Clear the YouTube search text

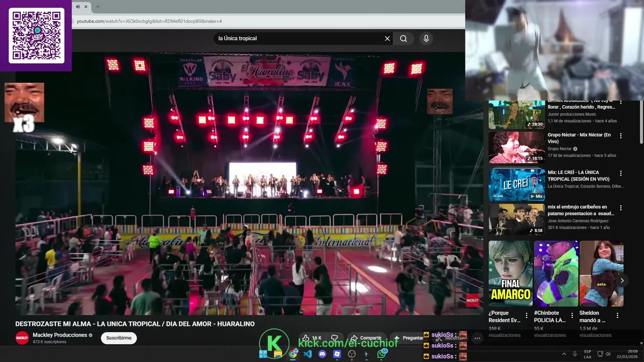pos(387,39)
